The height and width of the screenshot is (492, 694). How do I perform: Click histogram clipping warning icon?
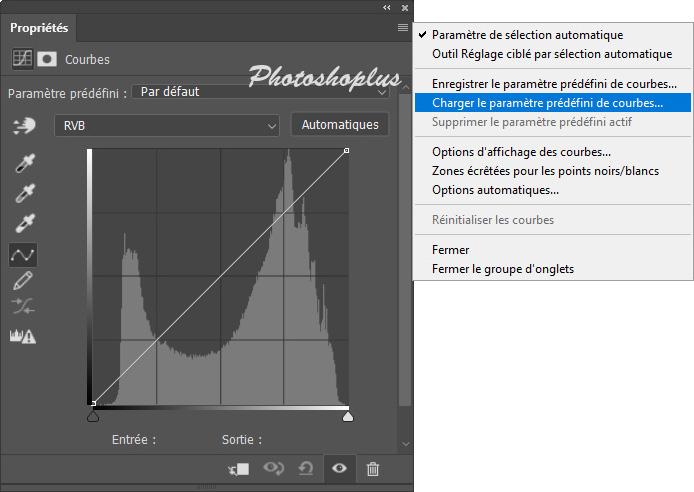22,337
